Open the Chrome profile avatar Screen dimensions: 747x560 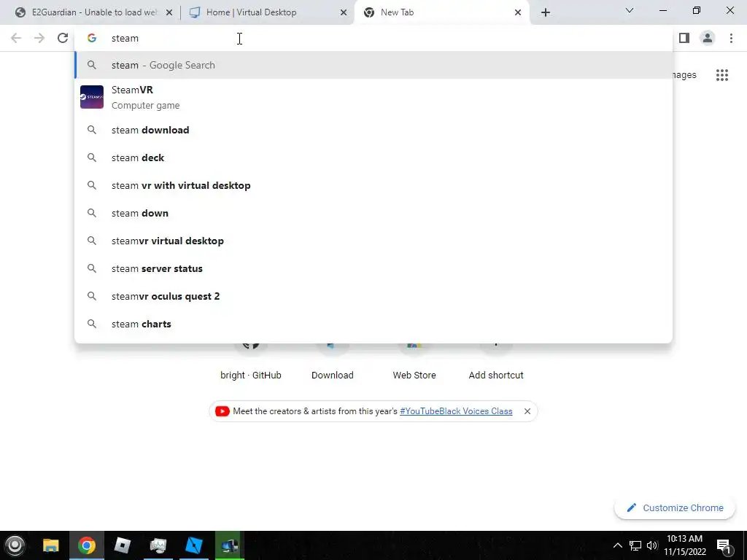[708, 38]
